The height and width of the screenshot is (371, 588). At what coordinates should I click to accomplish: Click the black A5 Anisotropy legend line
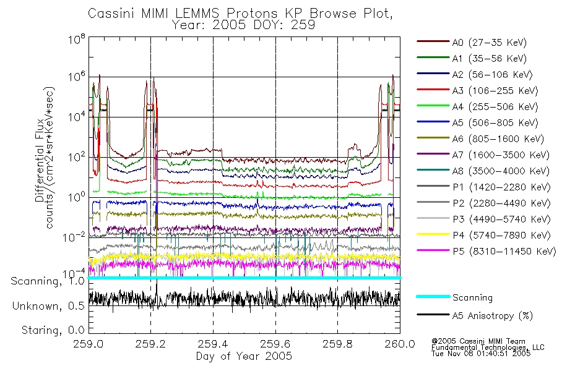433,314
